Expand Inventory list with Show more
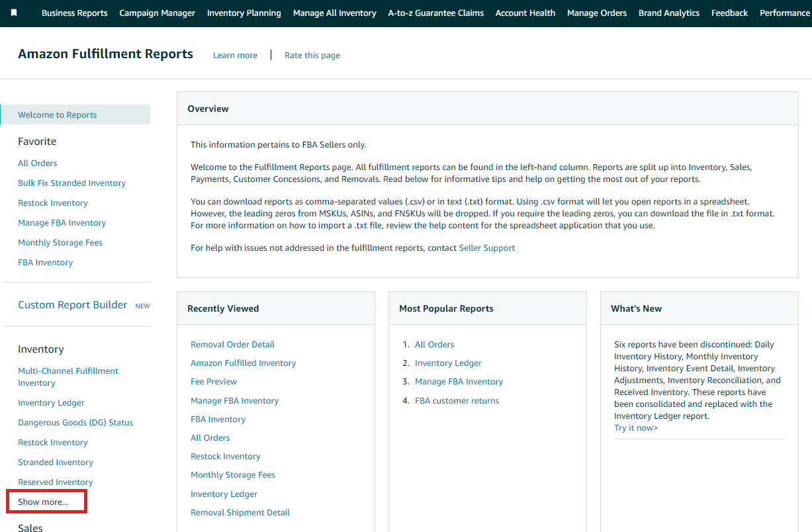The width and height of the screenshot is (812, 532). (43, 502)
